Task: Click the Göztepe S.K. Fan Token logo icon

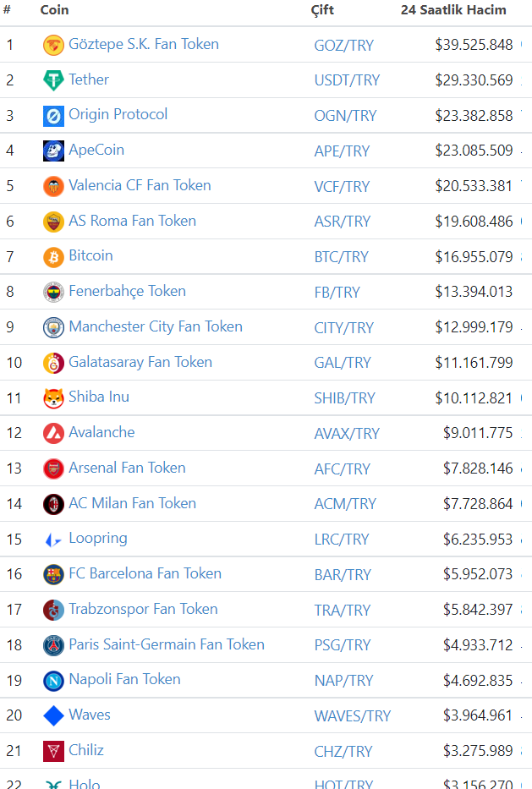Action: tap(53, 45)
